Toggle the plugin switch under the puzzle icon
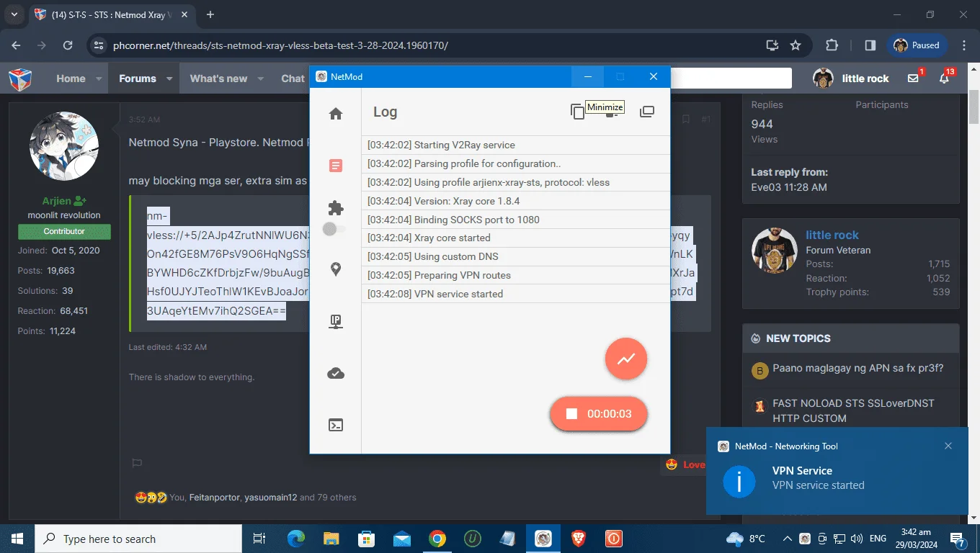 pos(334,229)
